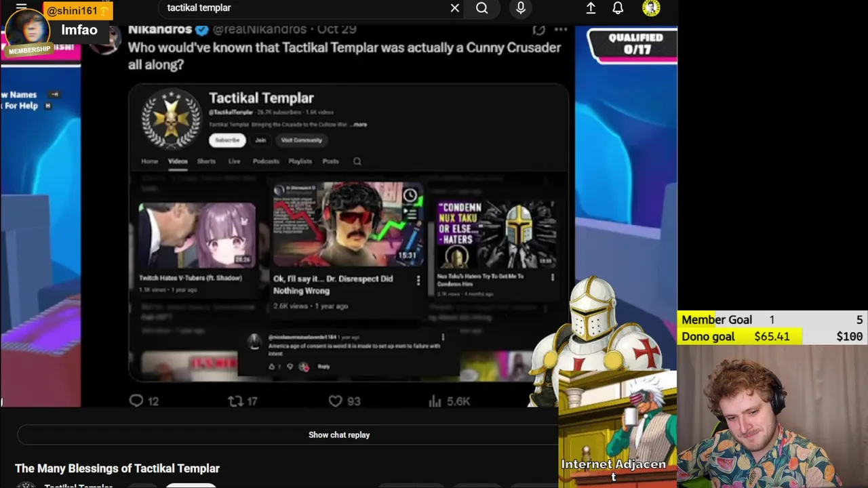Expand the channel description '...more' link

[359, 125]
